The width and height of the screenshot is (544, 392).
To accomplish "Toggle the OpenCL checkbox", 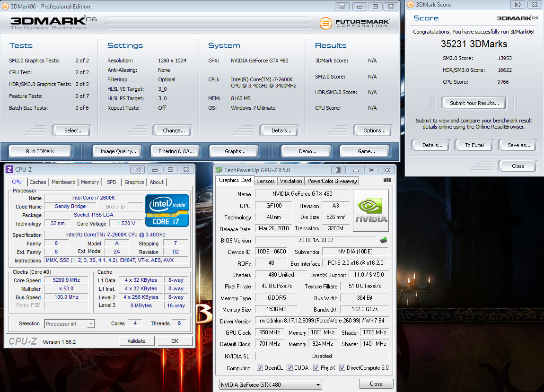I will point(260,368).
